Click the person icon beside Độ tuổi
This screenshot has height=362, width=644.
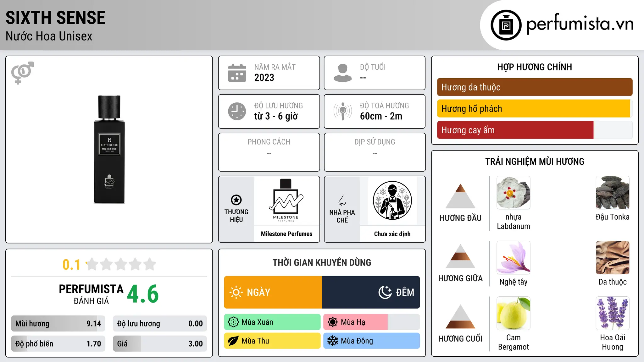343,73
